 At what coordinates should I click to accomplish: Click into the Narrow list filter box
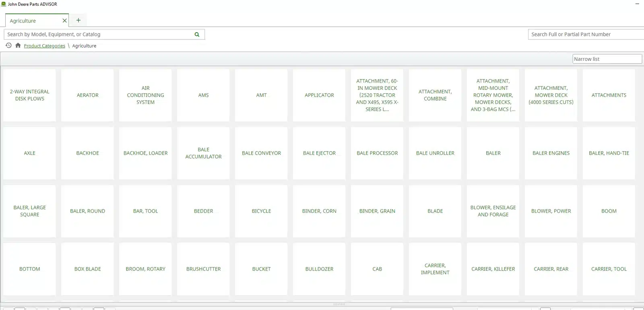click(607, 59)
